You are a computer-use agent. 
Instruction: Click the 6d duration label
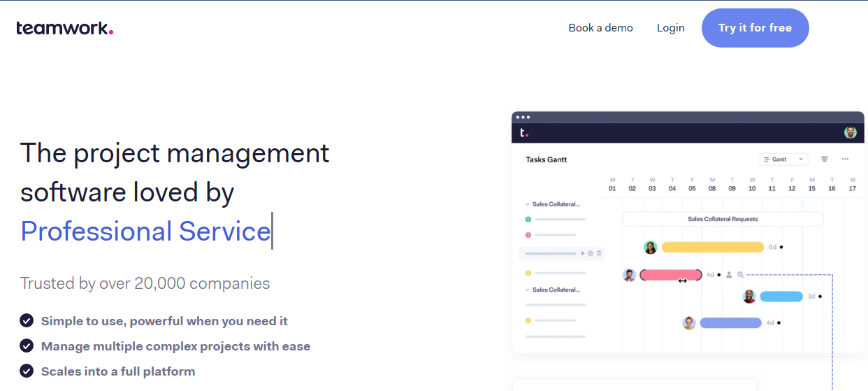click(772, 247)
